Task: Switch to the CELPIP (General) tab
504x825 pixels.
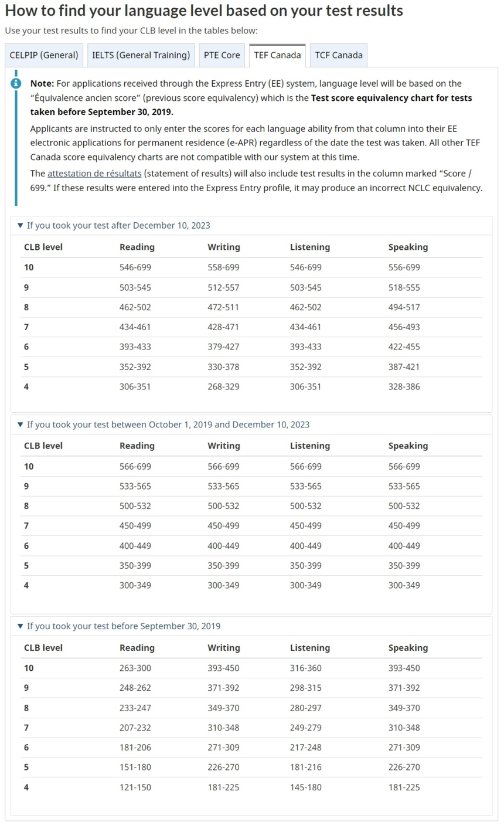Action: click(44, 55)
